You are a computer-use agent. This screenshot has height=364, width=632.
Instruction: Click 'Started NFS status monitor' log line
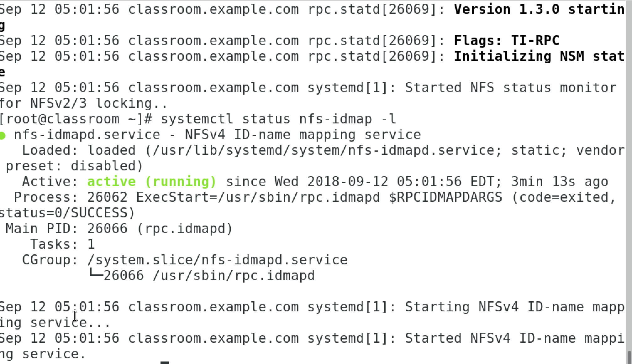(x=511, y=88)
